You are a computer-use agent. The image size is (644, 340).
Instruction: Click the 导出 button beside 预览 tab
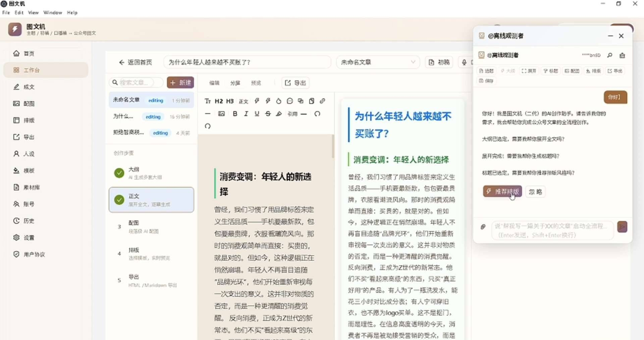tap(296, 83)
